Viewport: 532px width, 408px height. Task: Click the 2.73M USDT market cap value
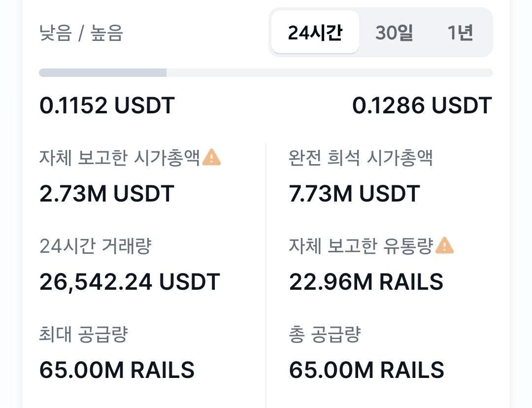pos(107,194)
